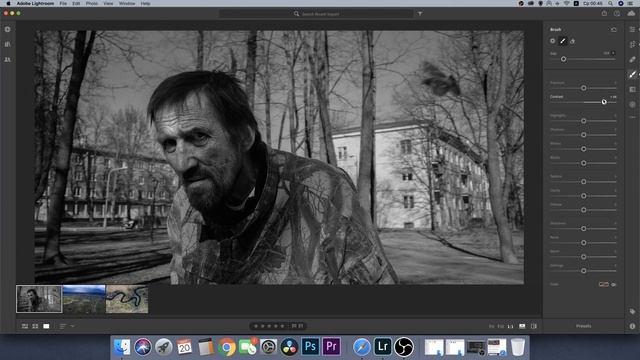Open the Photo menu
640x360 pixels.
[x=92, y=3]
